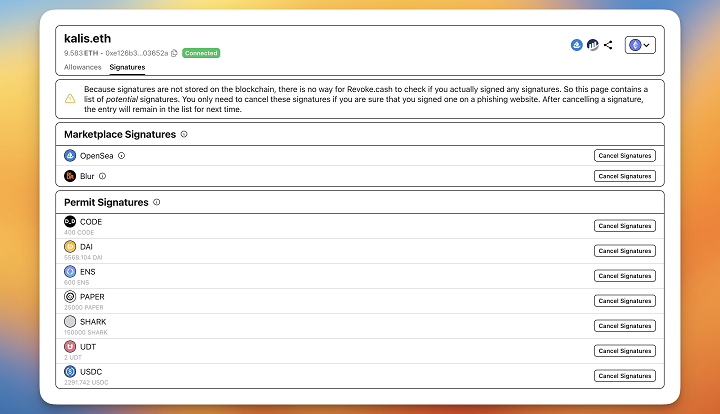Open the OpenSea profile icon in the header

pos(577,45)
